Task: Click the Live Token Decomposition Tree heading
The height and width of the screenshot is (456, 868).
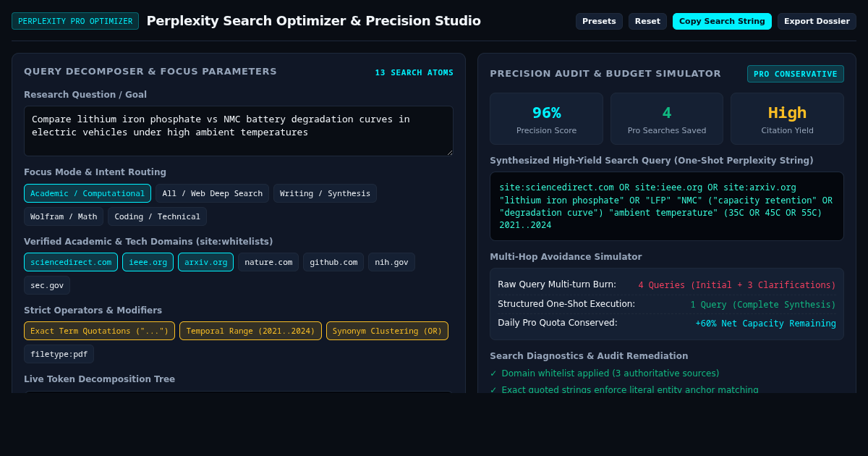Action: click(x=99, y=379)
